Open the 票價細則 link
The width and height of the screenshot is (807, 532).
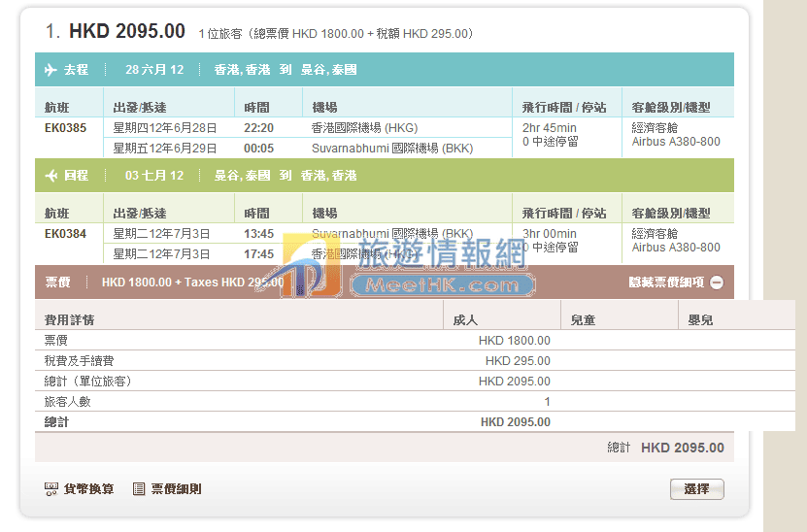(x=176, y=489)
